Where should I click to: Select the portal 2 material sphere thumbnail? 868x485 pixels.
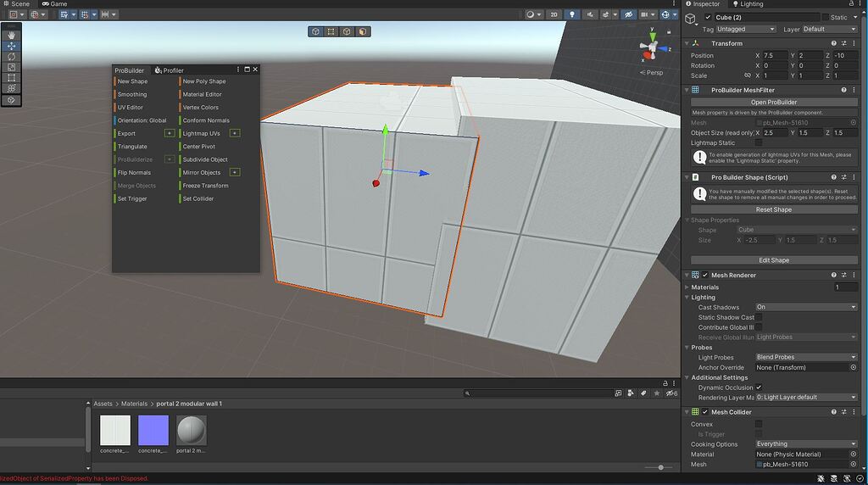click(191, 431)
